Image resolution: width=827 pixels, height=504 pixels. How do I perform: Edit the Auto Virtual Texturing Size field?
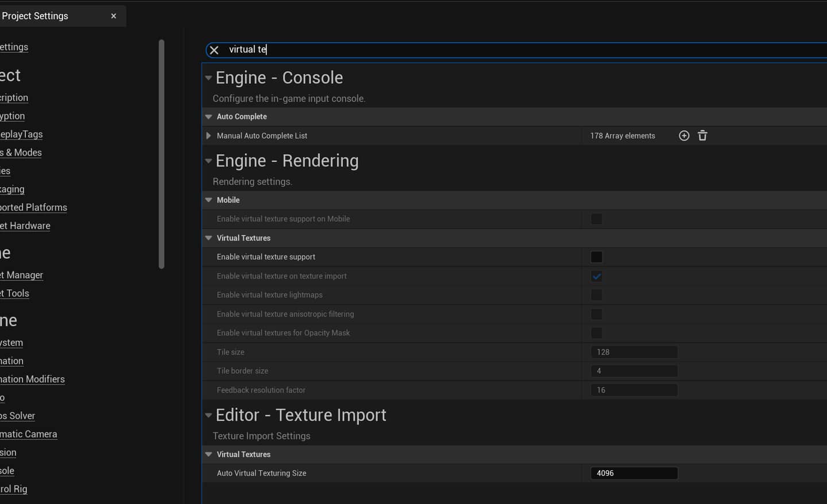[633, 473]
